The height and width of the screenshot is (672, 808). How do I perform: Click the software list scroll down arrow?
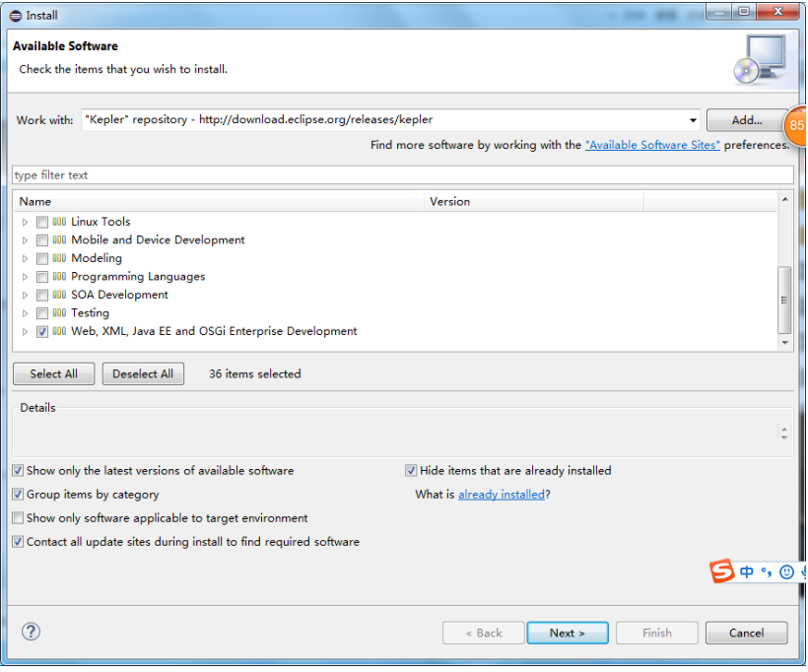point(784,343)
